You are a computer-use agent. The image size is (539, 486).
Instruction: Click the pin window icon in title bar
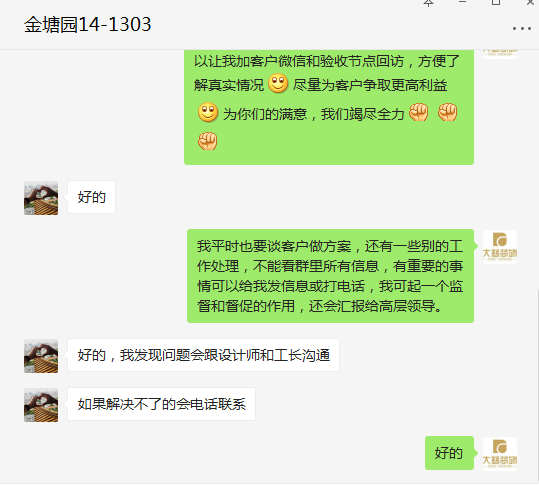pos(428,3)
